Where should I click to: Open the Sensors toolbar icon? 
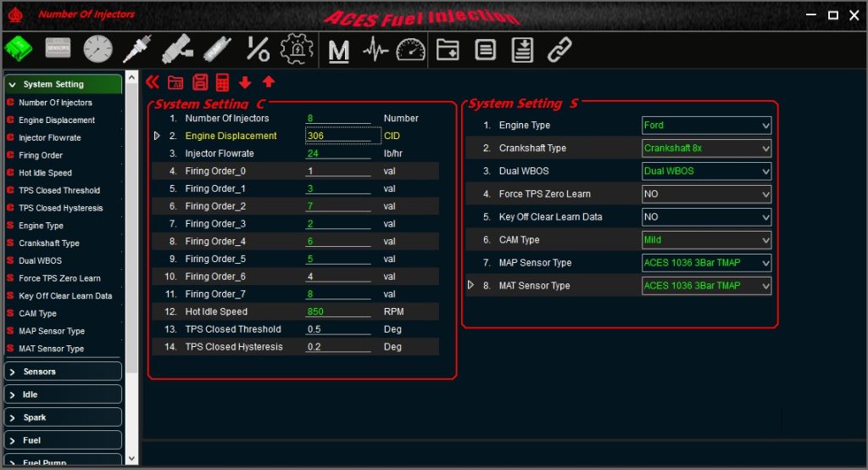coord(58,48)
